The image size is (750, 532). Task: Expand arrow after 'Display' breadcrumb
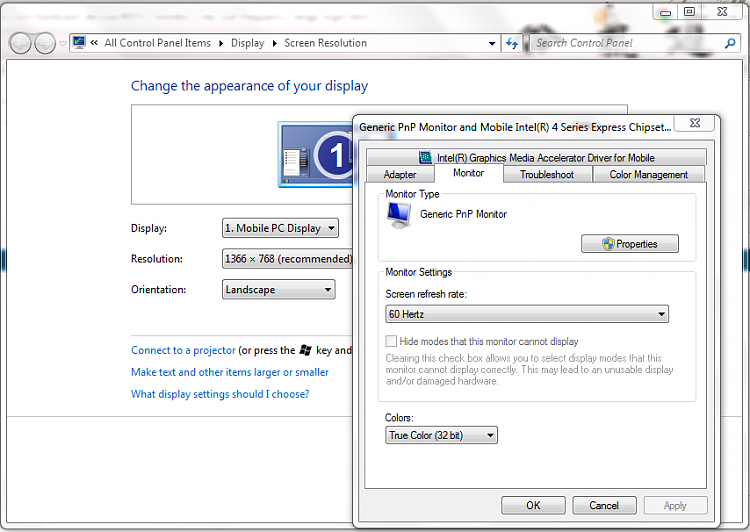coord(275,44)
